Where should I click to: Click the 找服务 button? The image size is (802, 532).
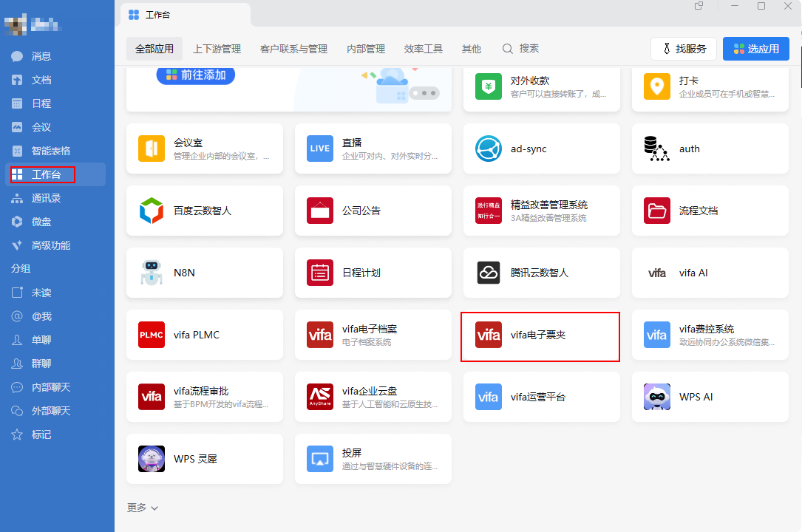[x=684, y=49]
